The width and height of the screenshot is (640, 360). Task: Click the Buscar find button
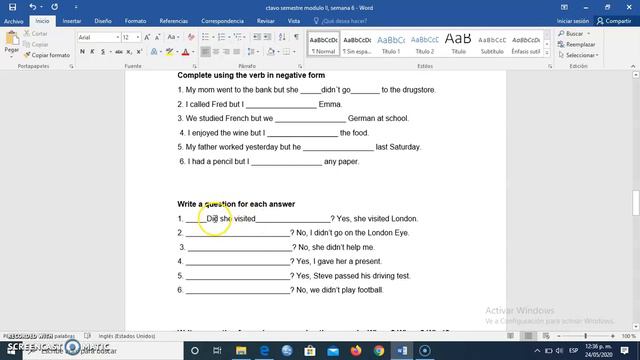pos(574,33)
